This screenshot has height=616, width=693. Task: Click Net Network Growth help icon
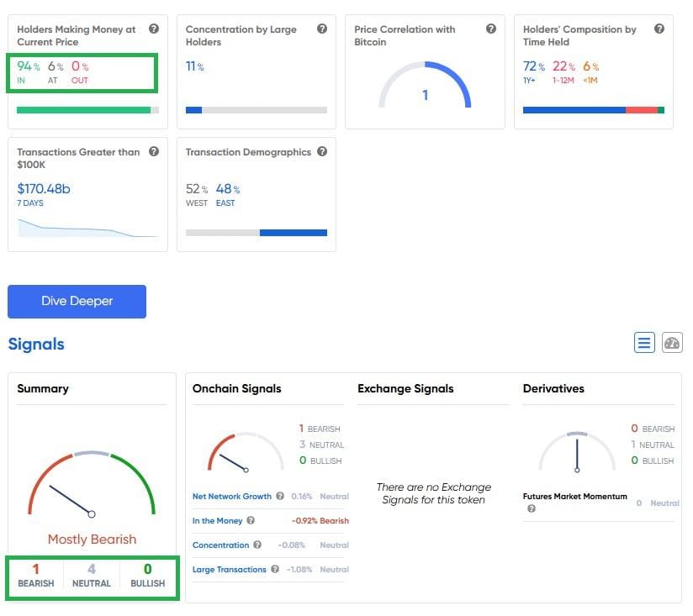(280, 497)
